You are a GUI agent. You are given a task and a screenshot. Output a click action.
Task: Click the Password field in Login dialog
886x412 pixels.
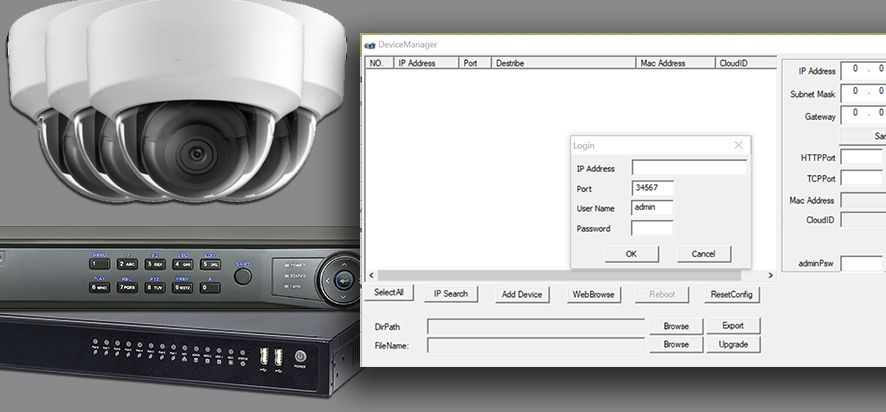[652, 228]
